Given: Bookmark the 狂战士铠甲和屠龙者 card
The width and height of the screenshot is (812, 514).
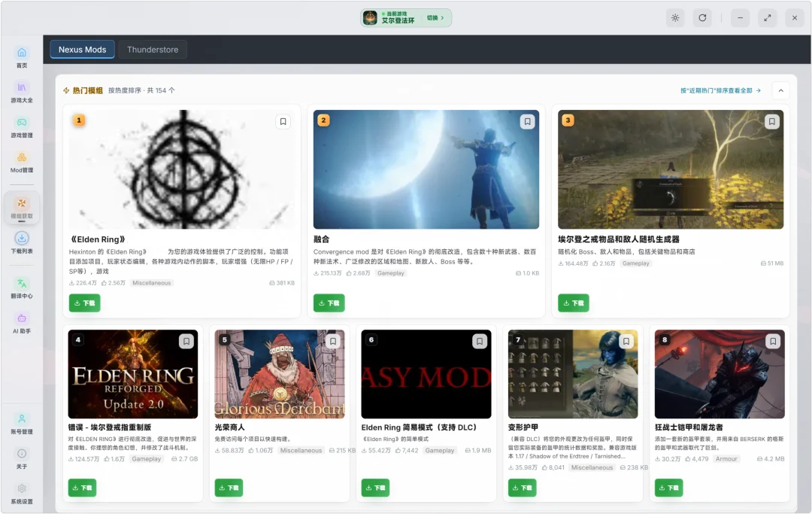Looking at the screenshot, I should click(773, 341).
